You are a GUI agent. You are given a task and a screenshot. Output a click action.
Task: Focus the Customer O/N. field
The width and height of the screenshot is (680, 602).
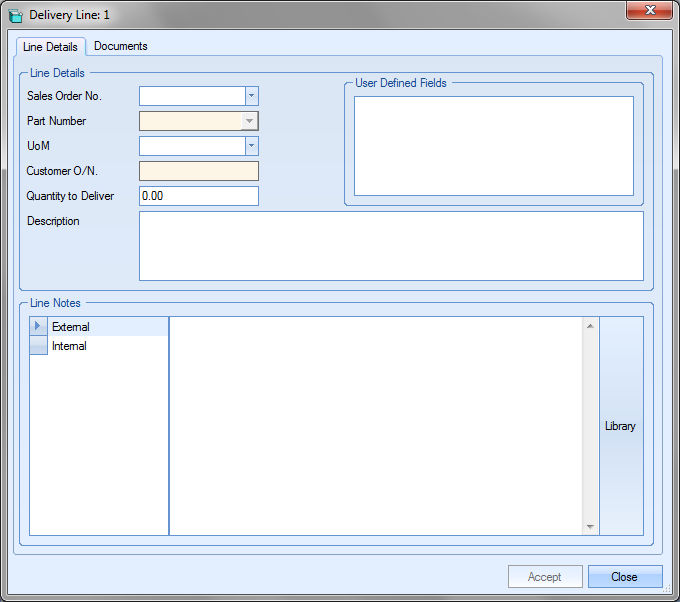pyautogui.click(x=198, y=171)
